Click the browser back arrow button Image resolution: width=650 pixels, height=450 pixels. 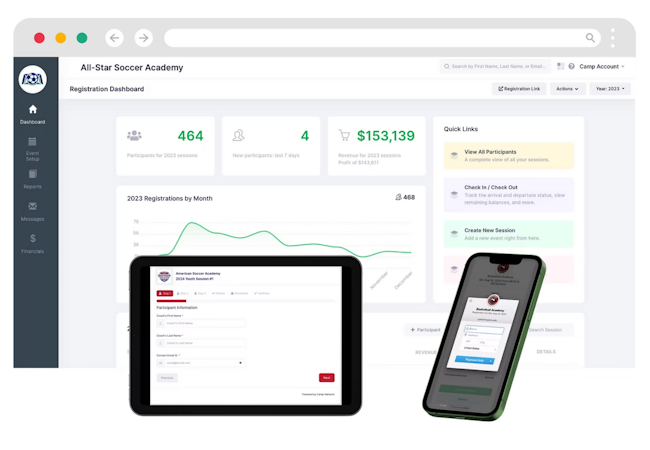coord(114,38)
